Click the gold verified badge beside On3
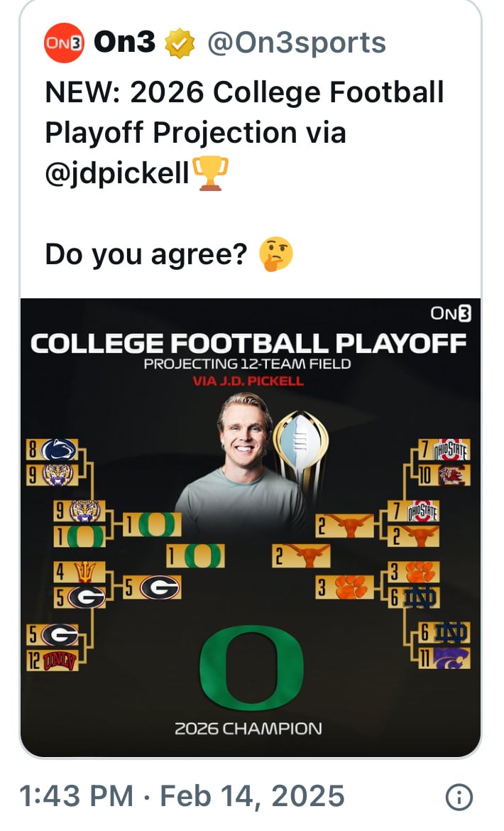504x831 pixels. [x=180, y=44]
